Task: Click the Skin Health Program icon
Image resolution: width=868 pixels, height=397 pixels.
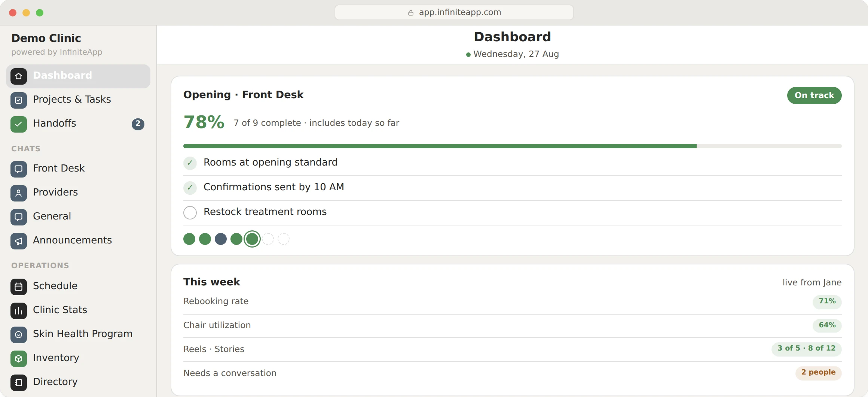Action: tap(19, 335)
